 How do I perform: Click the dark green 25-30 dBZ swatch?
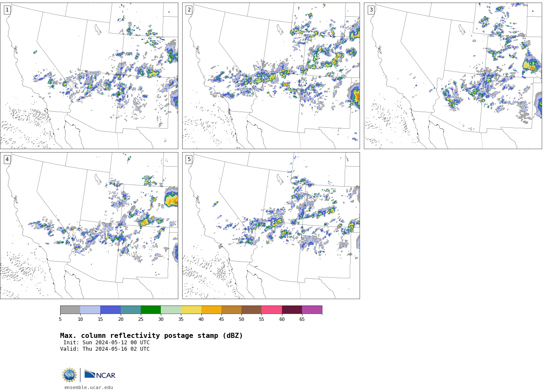pyautogui.click(x=151, y=310)
